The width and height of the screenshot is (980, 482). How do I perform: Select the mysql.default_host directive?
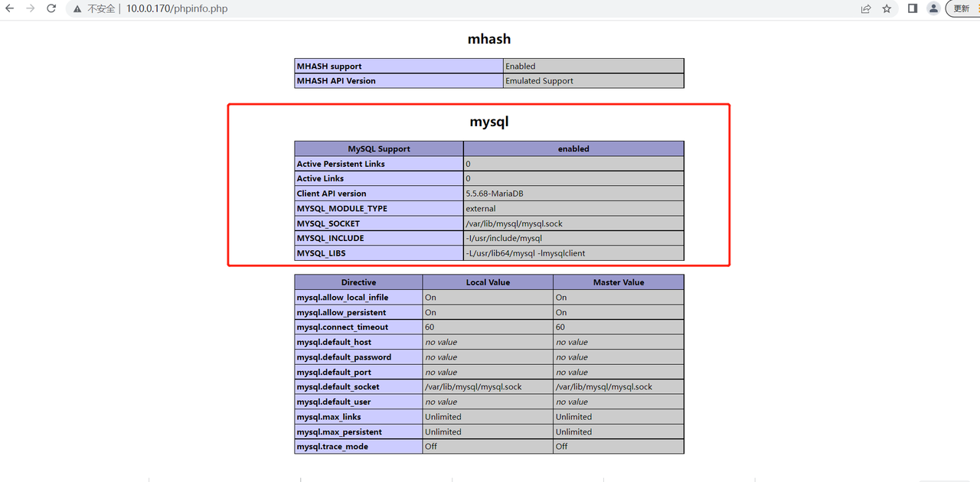[x=333, y=342]
